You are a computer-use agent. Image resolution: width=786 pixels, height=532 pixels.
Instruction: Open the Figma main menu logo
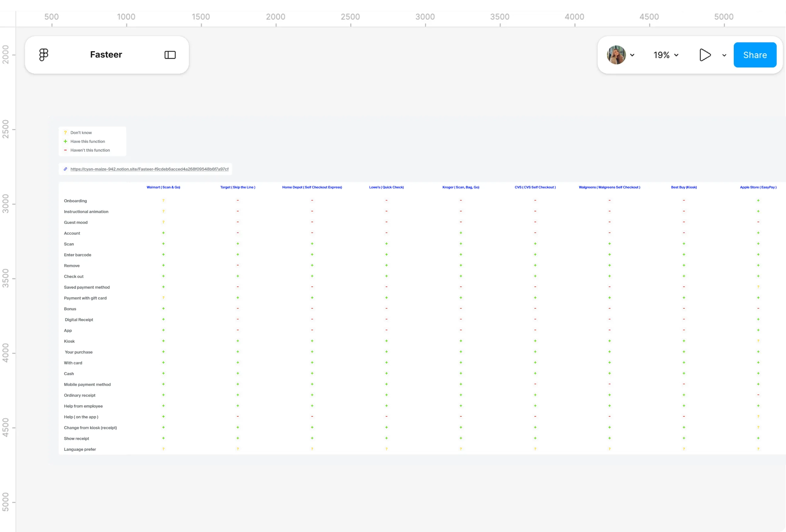tap(44, 55)
